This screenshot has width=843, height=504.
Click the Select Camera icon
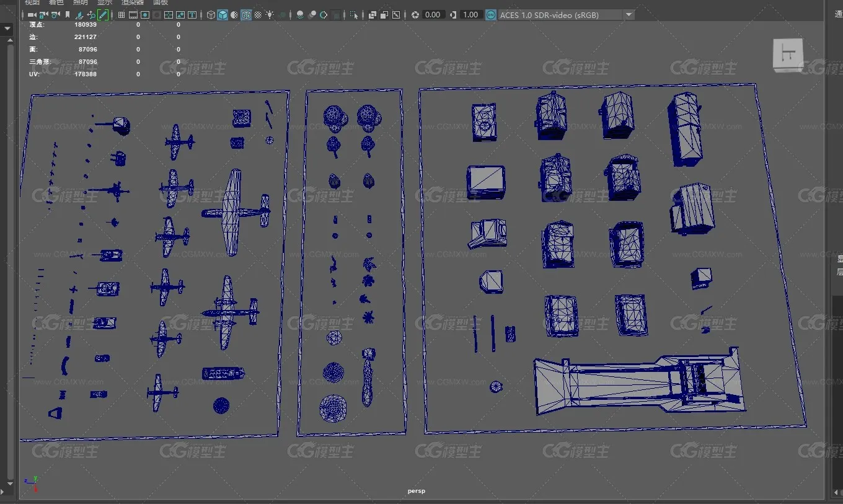click(32, 15)
